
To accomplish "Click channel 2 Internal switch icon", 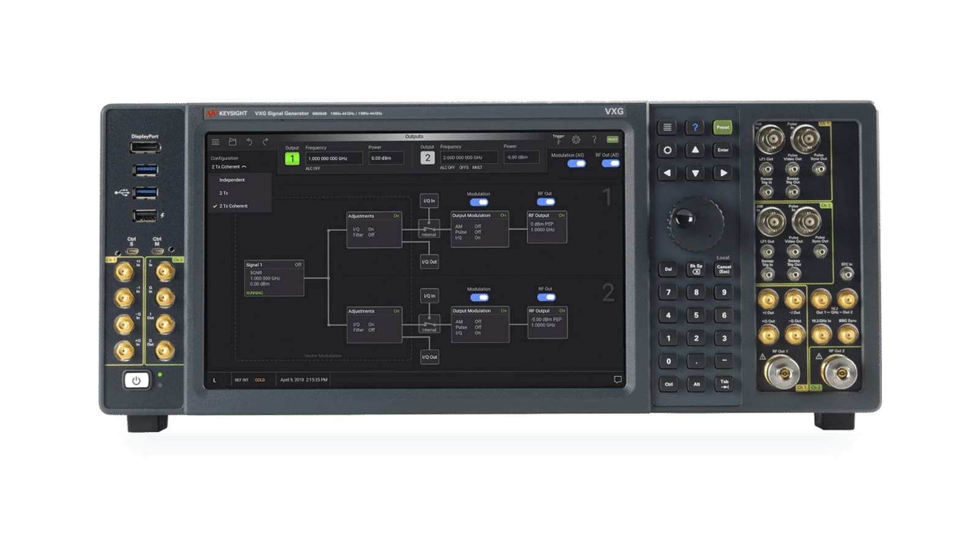I will point(429,324).
